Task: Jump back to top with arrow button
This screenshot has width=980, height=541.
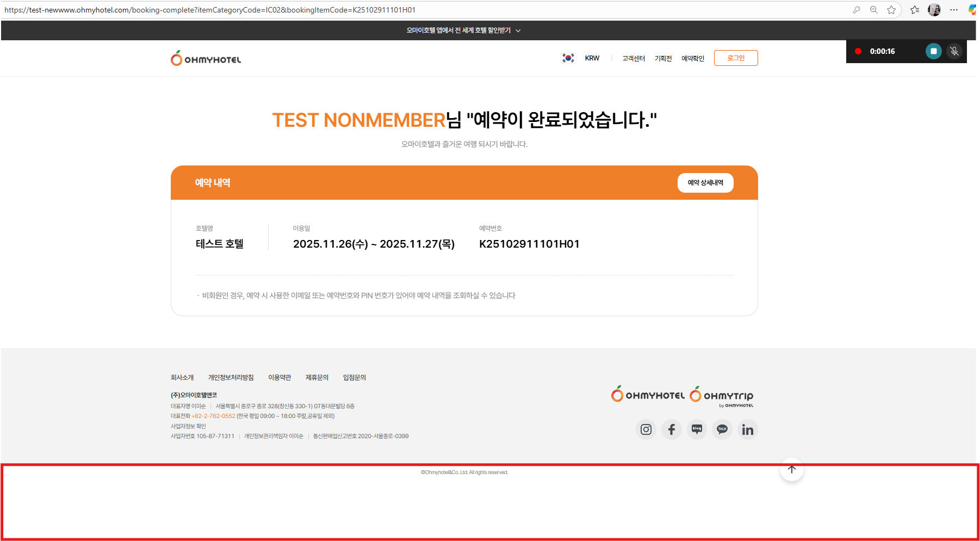Action: pyautogui.click(x=792, y=470)
